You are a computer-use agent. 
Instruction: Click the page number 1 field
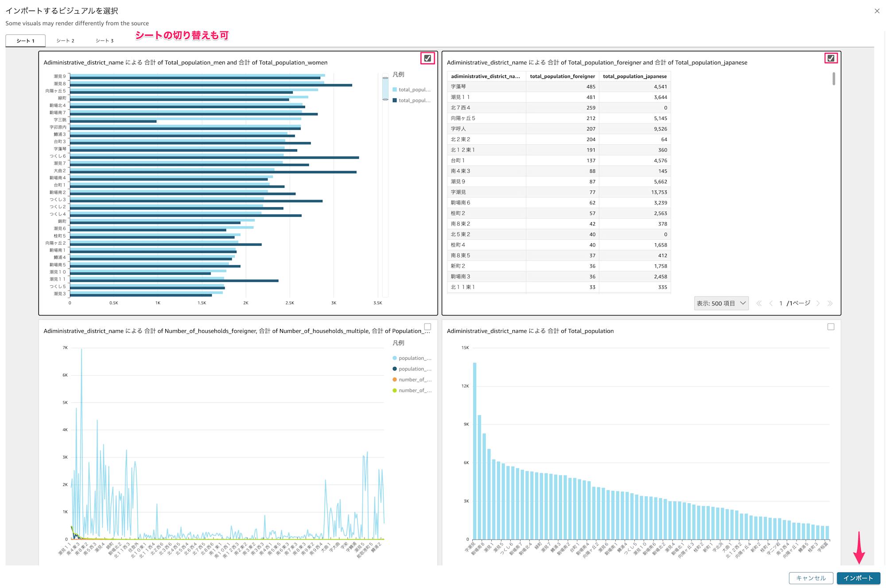coord(781,303)
